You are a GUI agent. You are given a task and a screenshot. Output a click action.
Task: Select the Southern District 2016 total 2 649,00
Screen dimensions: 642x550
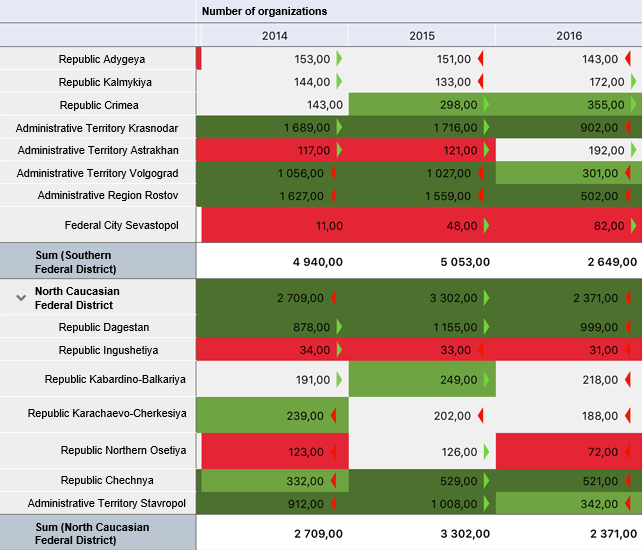coord(569,261)
